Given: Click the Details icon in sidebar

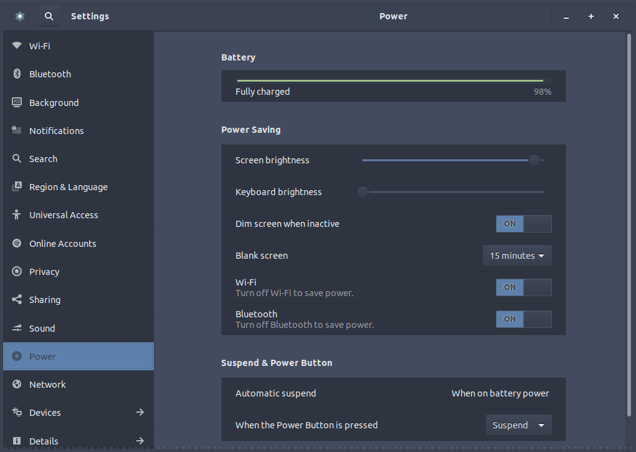Looking at the screenshot, I should [x=17, y=441].
